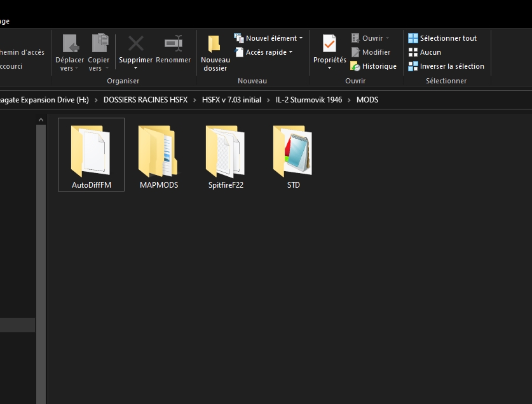Click the SpitfireF22 folder name label
The width and height of the screenshot is (532, 404).
coord(226,185)
